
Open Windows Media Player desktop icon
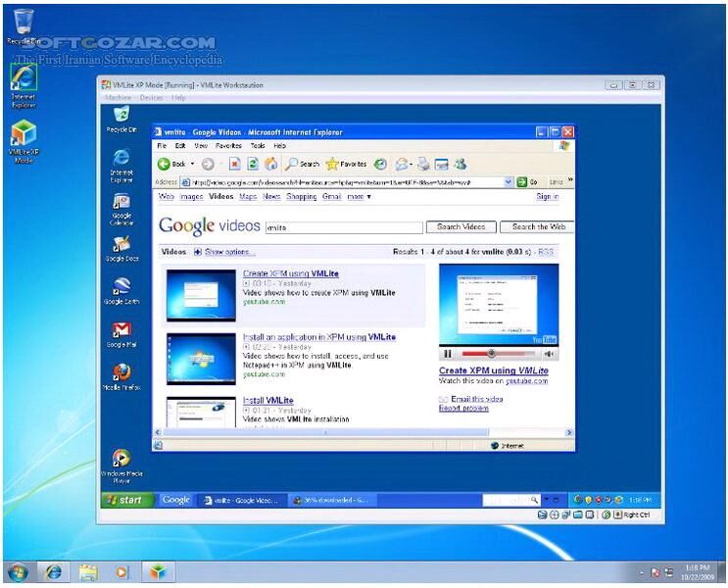(121, 461)
